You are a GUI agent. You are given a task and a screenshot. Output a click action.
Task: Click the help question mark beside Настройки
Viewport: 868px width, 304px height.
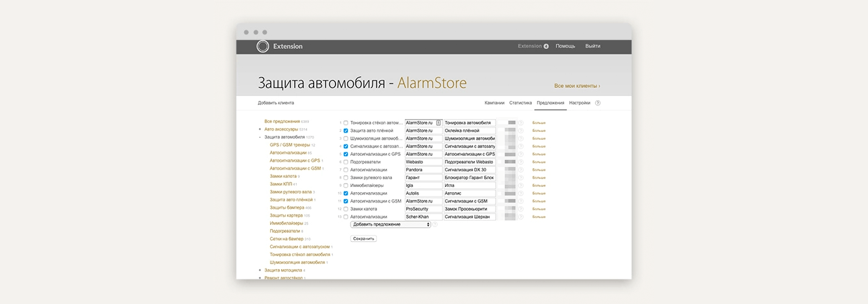(598, 103)
